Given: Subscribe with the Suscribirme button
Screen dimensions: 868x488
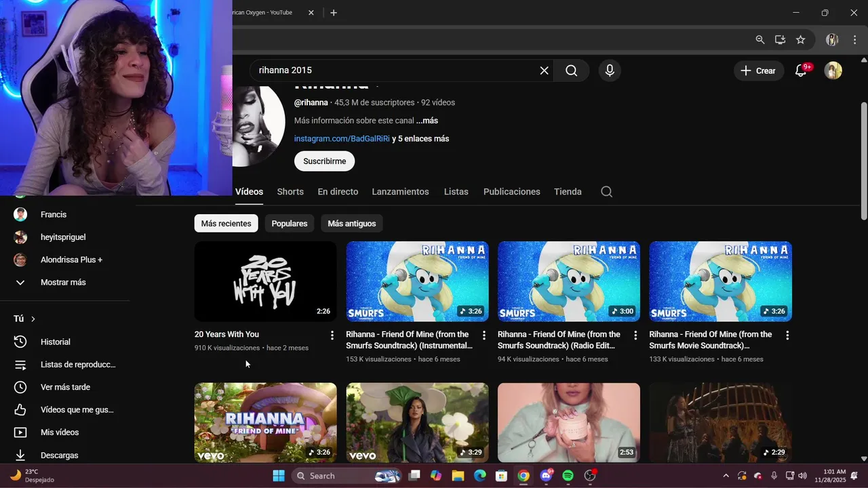Looking at the screenshot, I should click(324, 161).
